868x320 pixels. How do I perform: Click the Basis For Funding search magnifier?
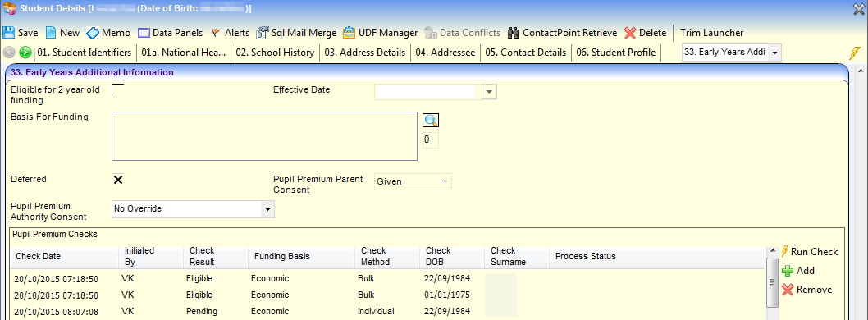point(431,120)
